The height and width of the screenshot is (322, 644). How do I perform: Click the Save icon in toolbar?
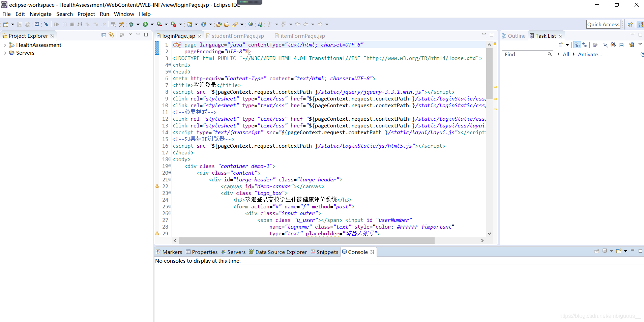pyautogui.click(x=20, y=24)
